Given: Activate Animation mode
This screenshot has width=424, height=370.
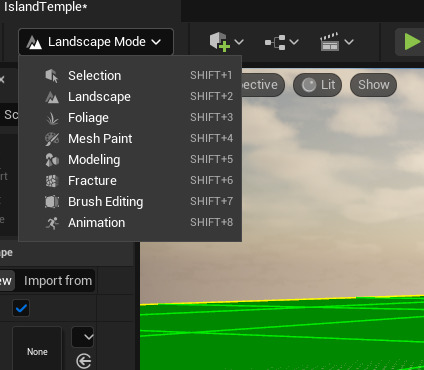Looking at the screenshot, I should [x=130, y=223].
